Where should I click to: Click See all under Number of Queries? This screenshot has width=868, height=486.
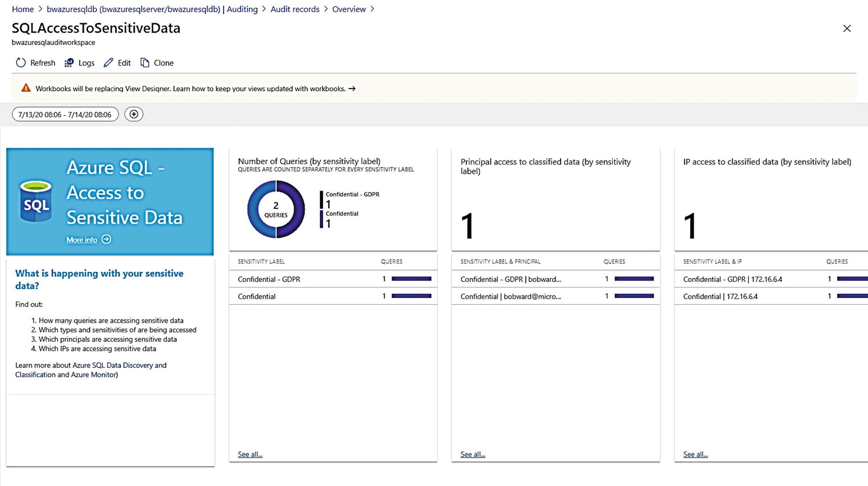(250, 454)
